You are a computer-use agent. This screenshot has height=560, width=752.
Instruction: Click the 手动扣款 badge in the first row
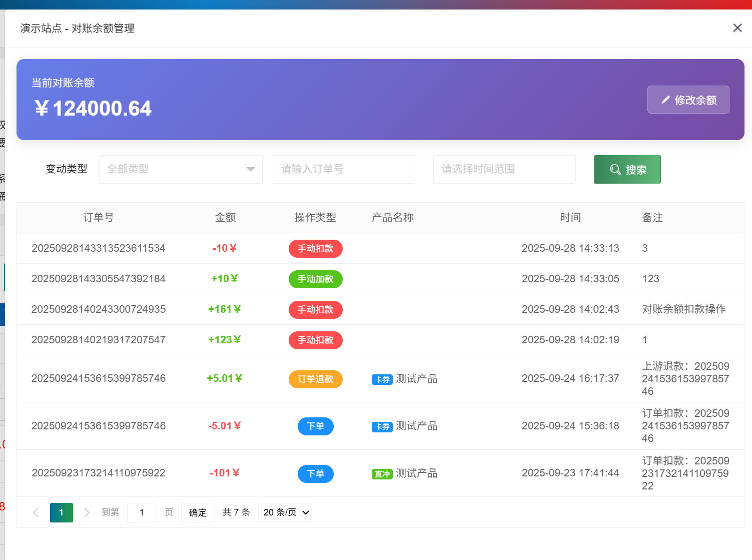(315, 248)
